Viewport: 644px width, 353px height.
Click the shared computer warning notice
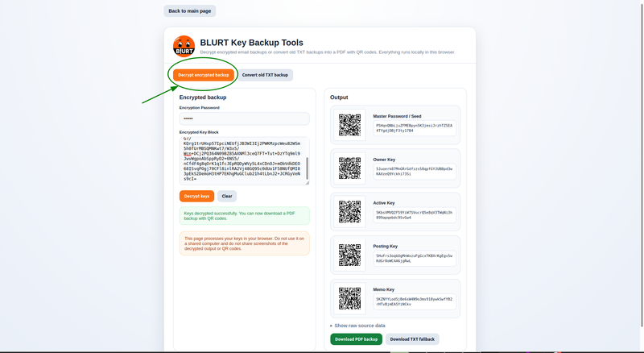click(x=245, y=243)
